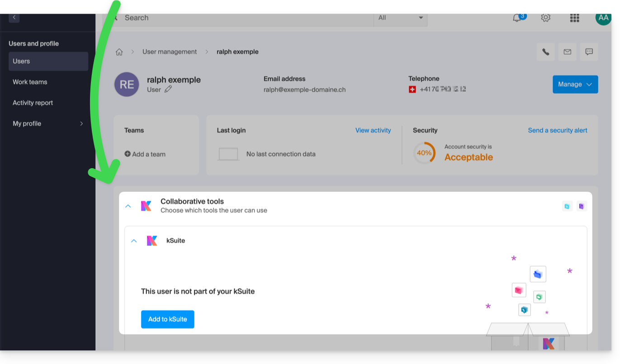Collapse the kSuite panel chevron

pyautogui.click(x=134, y=241)
